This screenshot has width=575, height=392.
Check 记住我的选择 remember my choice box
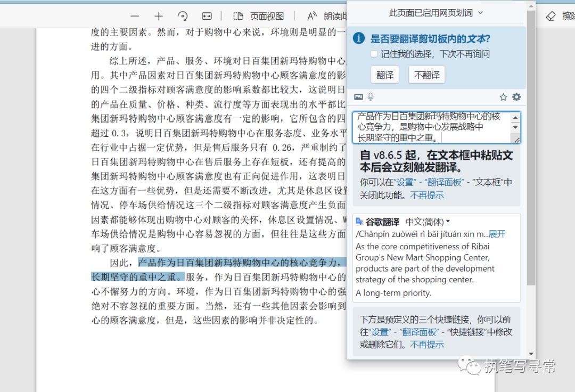(374, 54)
